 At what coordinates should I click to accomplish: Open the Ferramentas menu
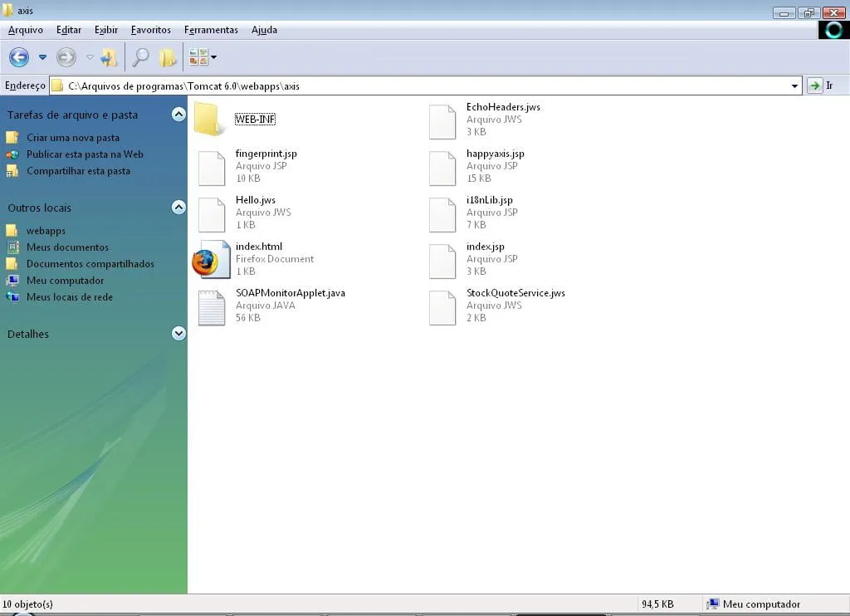211,30
